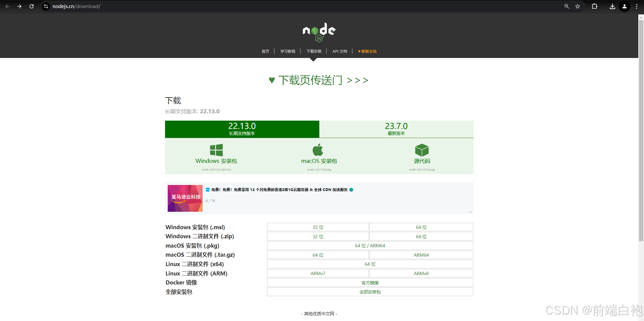Viewport: 644px width, 321px height.
Task: Click the 亚马逊云科技 ad thumbnail
Action: (185, 198)
